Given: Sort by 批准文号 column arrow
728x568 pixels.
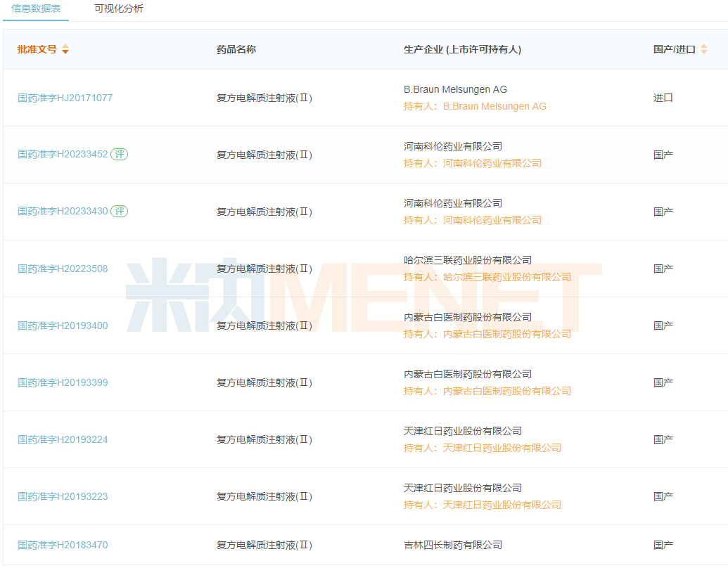Looking at the screenshot, I should 65,49.
